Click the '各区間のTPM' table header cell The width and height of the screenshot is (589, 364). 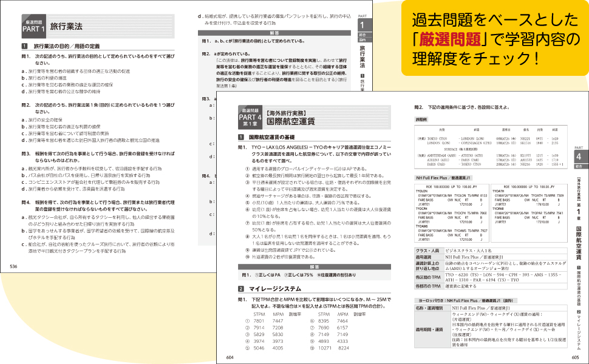coord(429,277)
